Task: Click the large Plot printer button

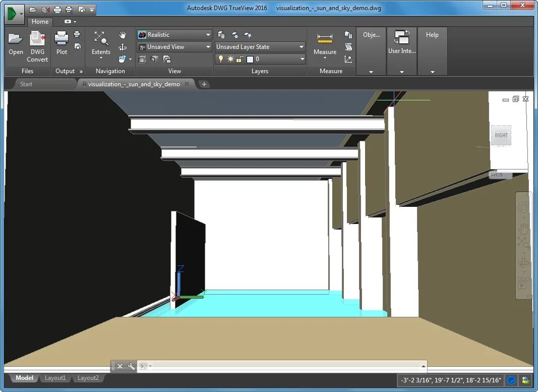Action: (x=62, y=43)
